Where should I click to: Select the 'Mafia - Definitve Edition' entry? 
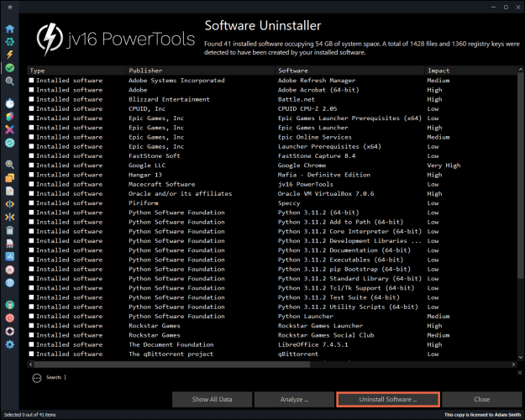[323, 175]
